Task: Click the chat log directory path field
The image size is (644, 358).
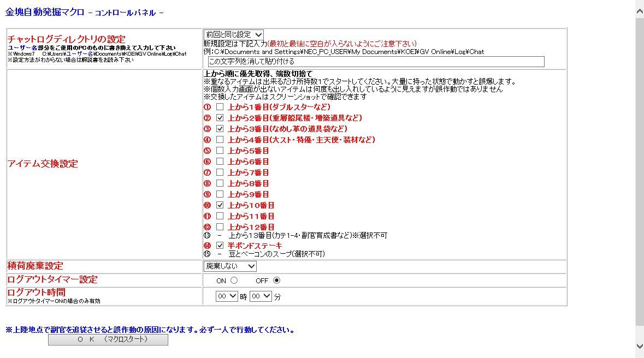Action: (x=376, y=62)
